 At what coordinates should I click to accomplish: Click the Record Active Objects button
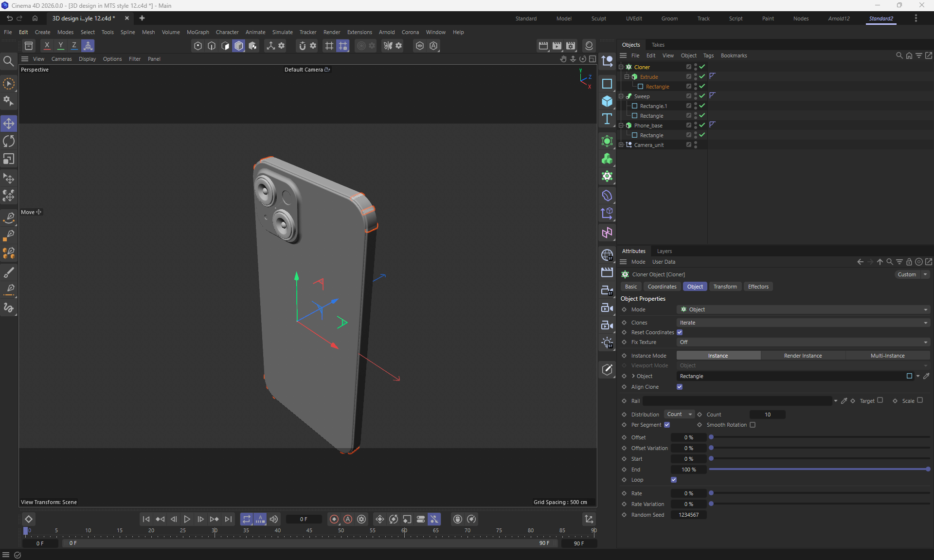[x=334, y=519]
